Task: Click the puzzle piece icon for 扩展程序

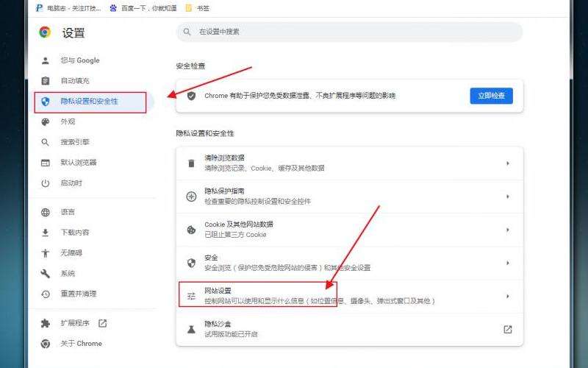Action: [46, 323]
